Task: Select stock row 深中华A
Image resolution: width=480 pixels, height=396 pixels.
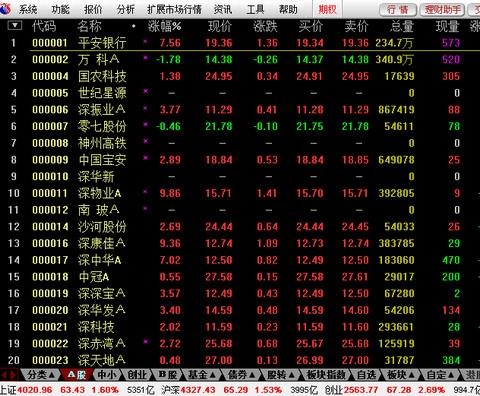Action: pos(240,260)
